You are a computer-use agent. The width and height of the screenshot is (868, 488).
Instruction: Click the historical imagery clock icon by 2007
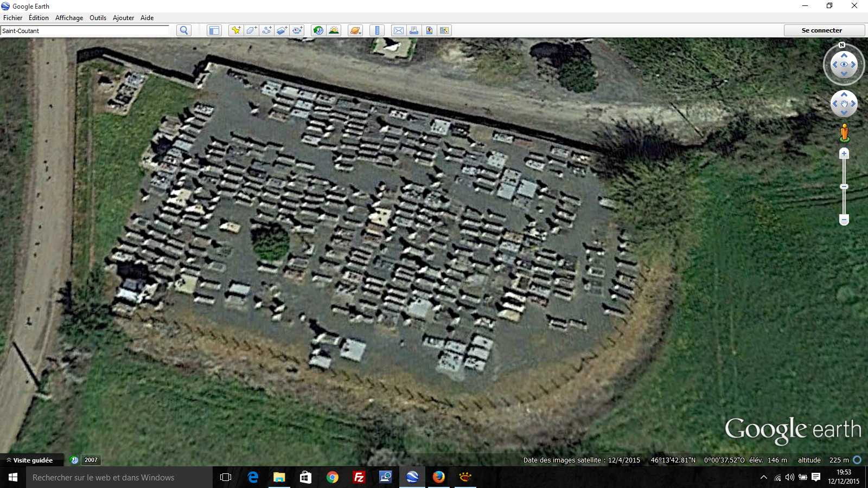tap(75, 460)
